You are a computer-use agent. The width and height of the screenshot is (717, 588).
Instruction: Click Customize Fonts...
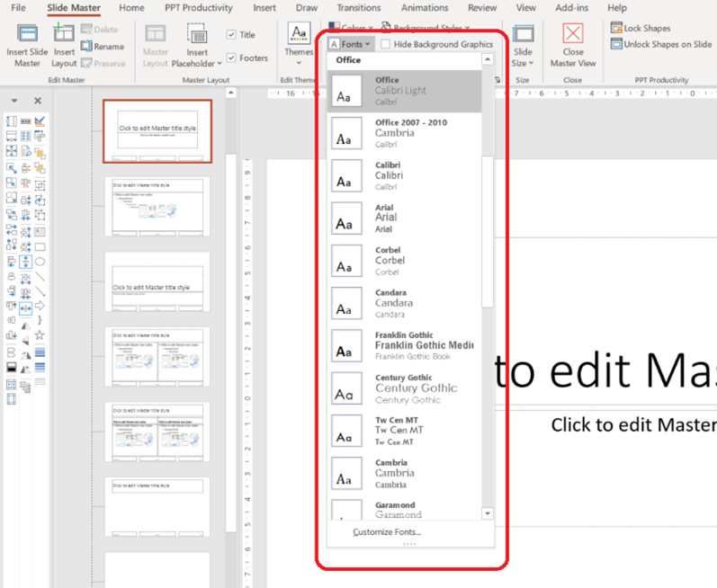[x=387, y=531]
